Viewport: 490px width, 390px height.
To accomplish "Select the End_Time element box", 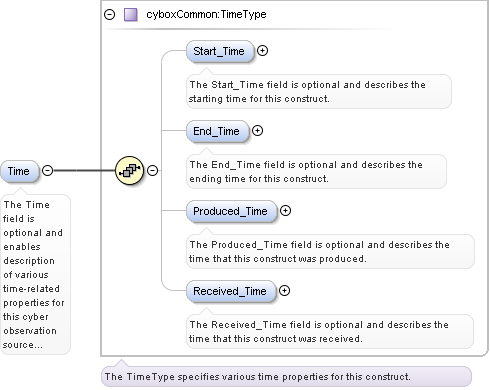I will [217, 131].
